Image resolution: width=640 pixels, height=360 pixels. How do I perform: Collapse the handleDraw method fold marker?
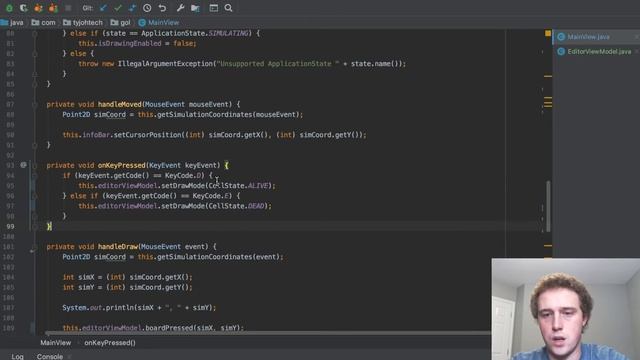35,247
